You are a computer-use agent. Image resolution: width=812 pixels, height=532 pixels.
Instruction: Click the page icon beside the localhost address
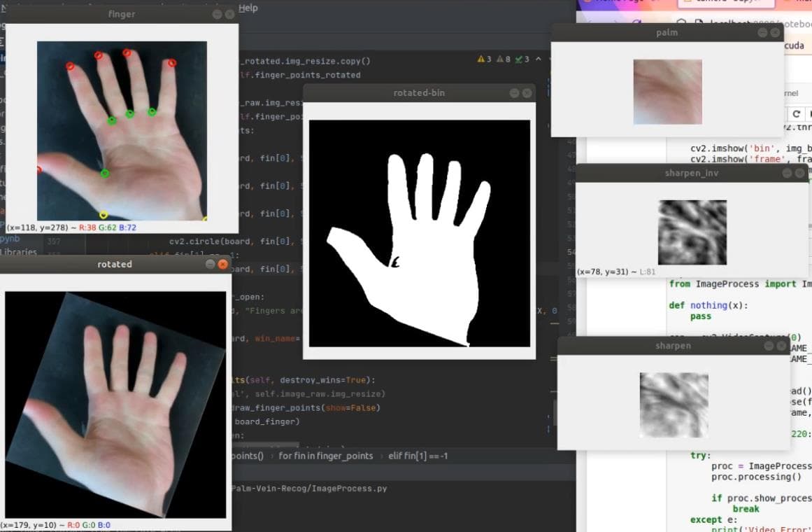point(700,21)
